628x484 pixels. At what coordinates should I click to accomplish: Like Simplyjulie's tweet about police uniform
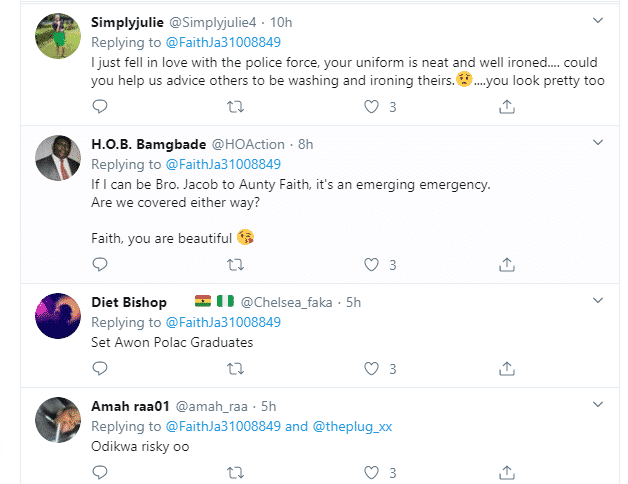point(372,105)
